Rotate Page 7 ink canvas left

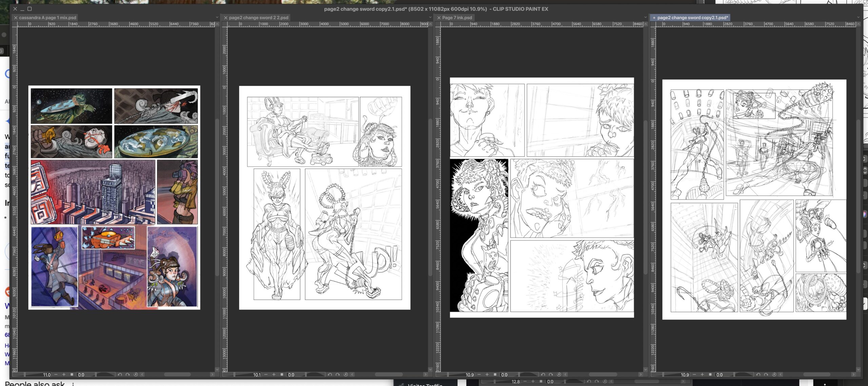click(x=543, y=374)
